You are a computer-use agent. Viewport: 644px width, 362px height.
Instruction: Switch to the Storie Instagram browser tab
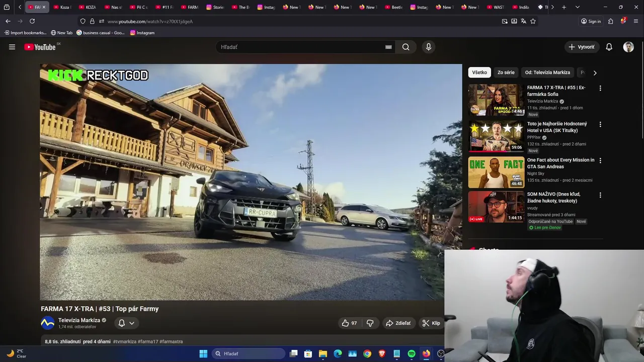point(215,7)
